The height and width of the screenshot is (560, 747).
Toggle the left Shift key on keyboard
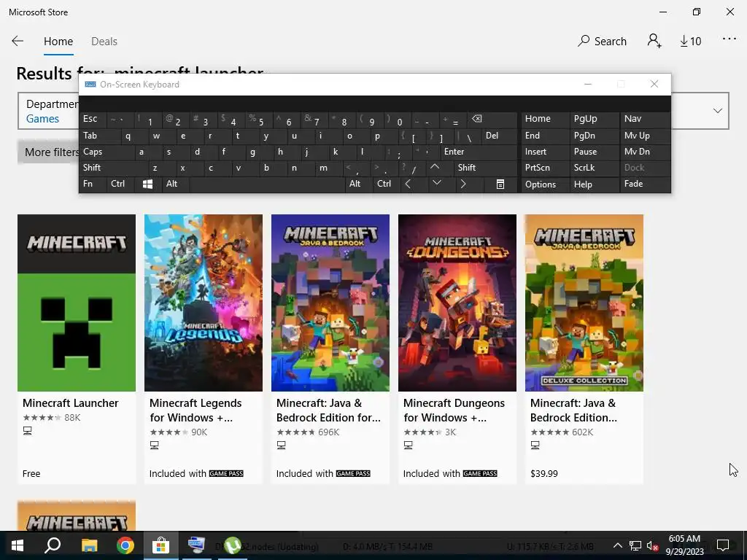click(114, 168)
